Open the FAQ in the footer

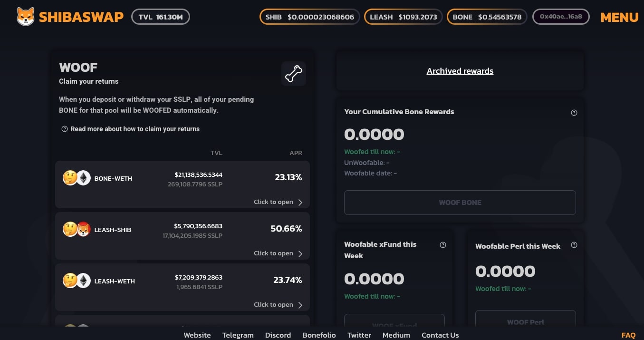[x=628, y=335]
